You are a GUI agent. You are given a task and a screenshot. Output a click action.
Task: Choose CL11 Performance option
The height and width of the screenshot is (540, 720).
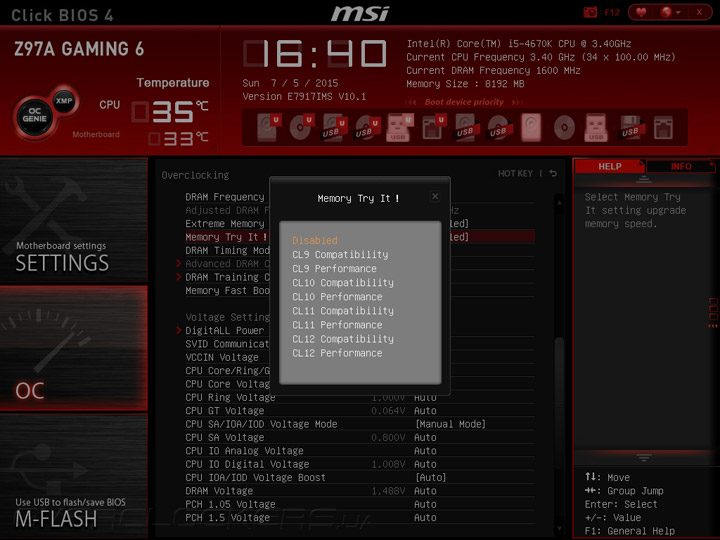point(337,325)
